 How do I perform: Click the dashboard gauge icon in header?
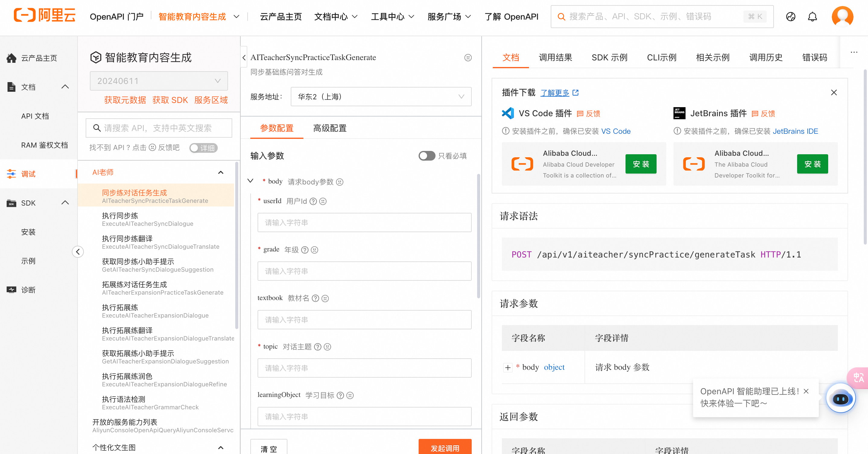click(790, 17)
